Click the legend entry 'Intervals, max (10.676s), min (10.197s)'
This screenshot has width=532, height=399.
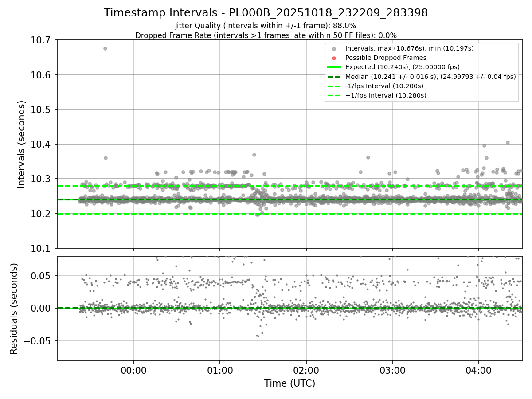[410, 48]
